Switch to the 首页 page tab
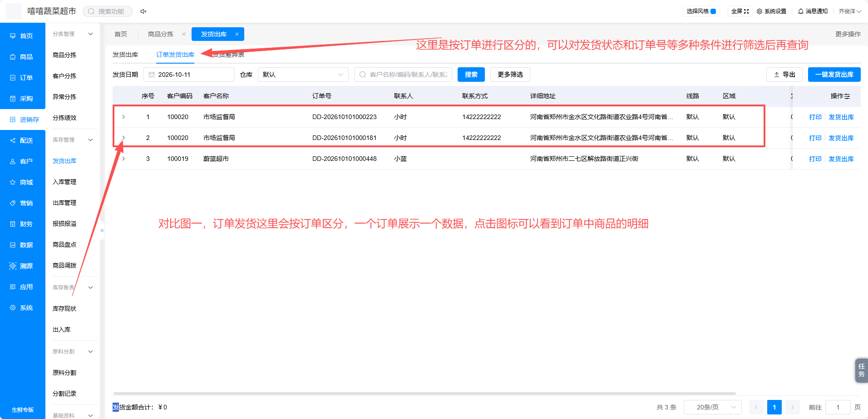This screenshot has height=419, width=868. 121,34
